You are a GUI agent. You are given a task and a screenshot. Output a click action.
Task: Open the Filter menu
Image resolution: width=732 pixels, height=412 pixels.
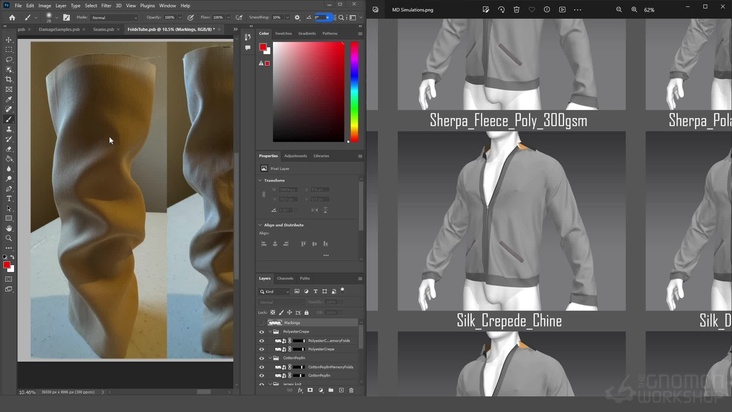point(106,6)
